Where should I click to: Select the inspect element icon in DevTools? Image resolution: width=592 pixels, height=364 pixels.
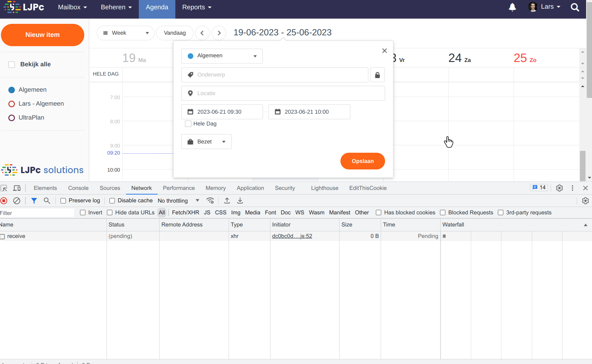(4, 188)
